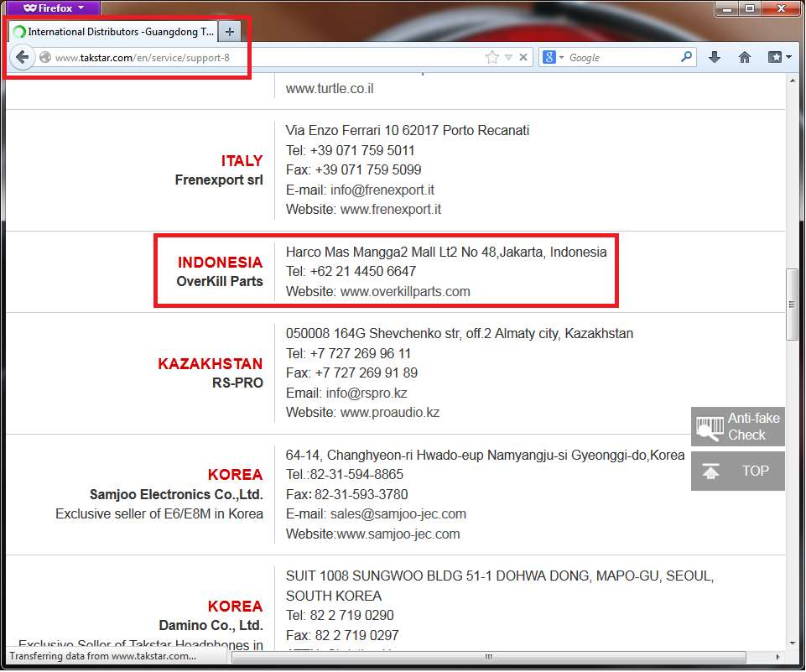Minimize the Firefox window
The height and width of the screenshot is (672, 806).
[727, 8]
